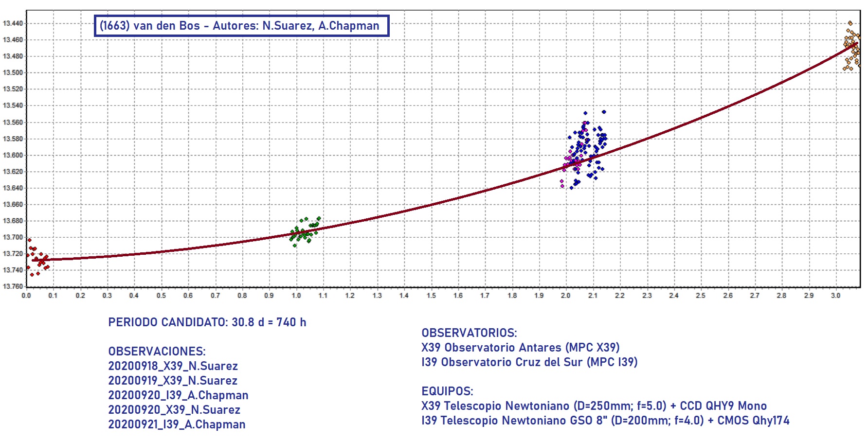The image size is (868, 441).
Task: Click the "EQUIPOS:" heading
Action: coord(447,391)
